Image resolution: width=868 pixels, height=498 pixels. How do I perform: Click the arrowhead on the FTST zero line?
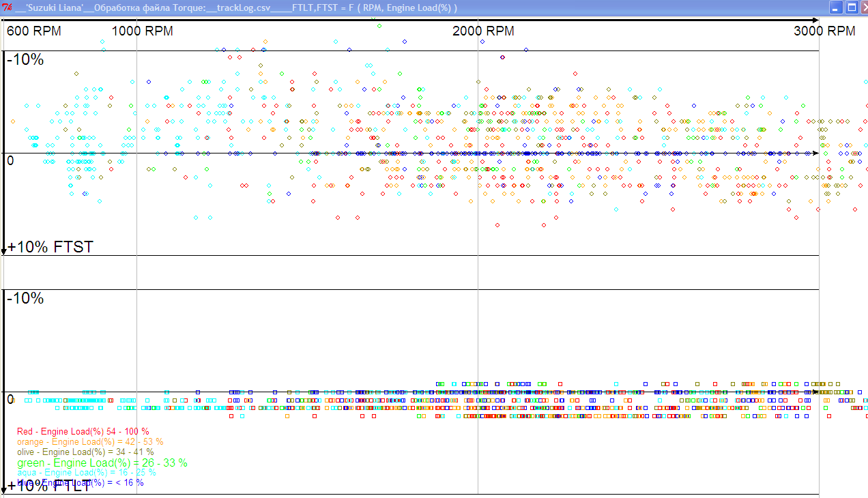tap(815, 153)
